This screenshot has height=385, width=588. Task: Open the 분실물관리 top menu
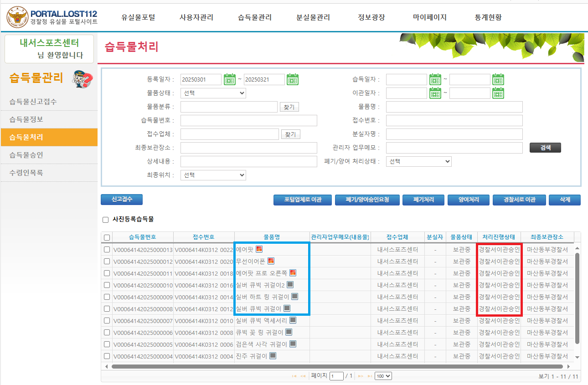coord(313,17)
